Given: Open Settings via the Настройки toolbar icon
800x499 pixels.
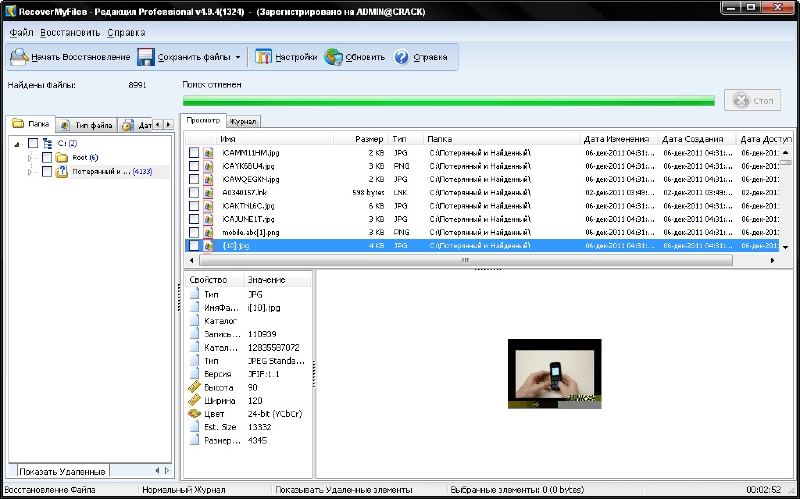Looking at the screenshot, I should [x=264, y=57].
